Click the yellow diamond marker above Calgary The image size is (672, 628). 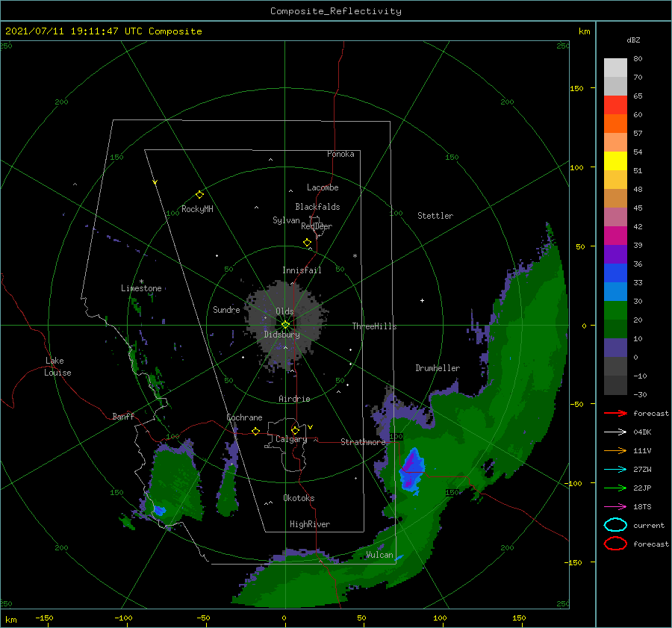[x=295, y=430]
